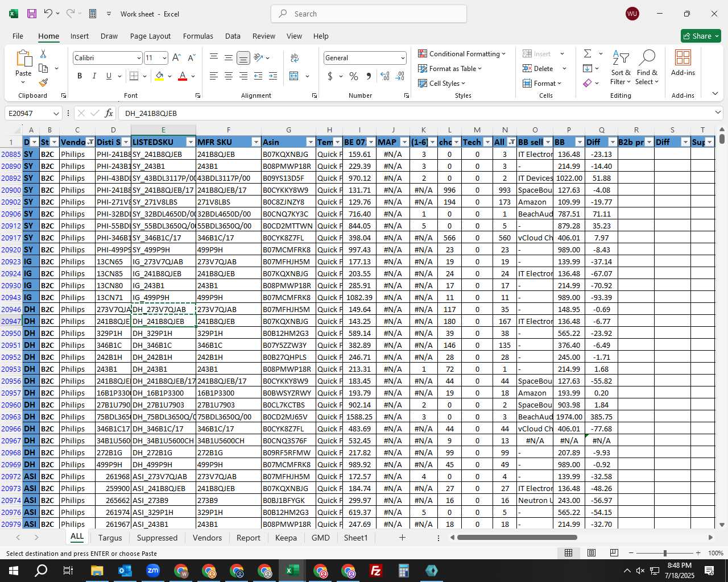Click in the Search box
Viewport: 728px width, 582px height.
369,14
